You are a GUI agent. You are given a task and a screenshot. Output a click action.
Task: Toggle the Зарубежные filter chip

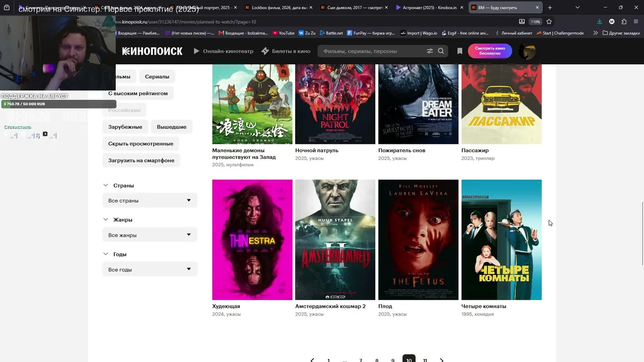(x=125, y=127)
